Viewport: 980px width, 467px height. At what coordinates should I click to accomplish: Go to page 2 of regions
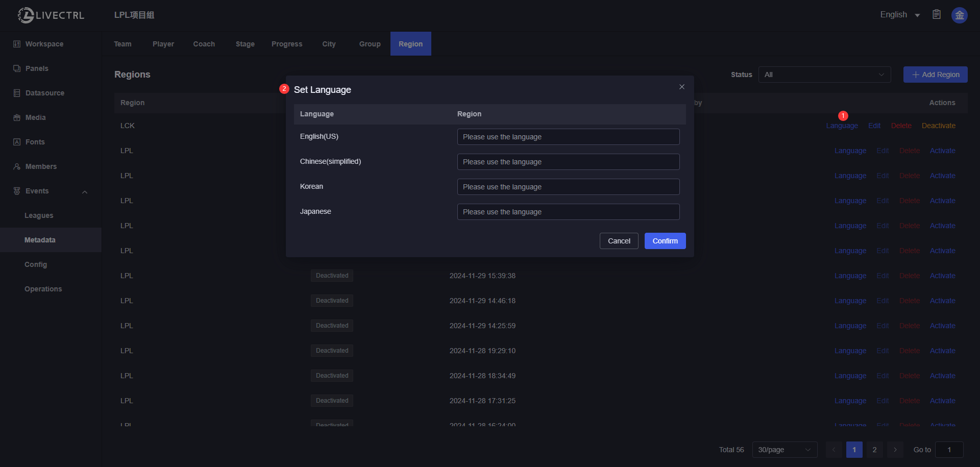(874, 450)
